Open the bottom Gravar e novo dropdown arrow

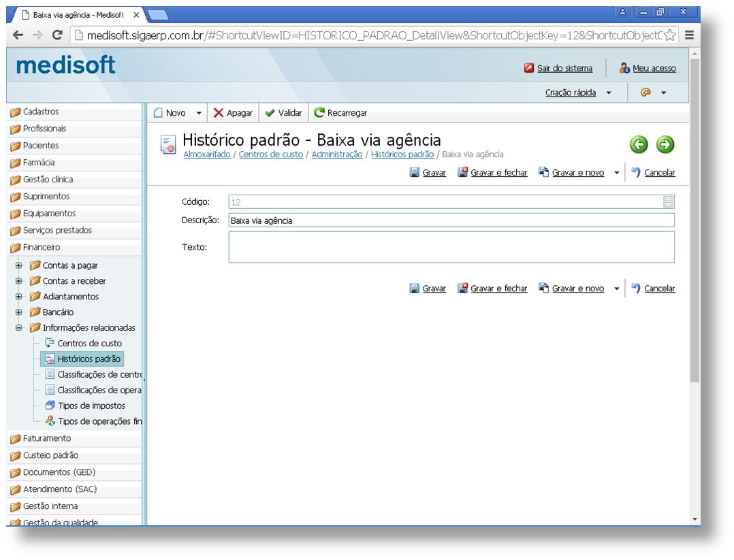[616, 289]
